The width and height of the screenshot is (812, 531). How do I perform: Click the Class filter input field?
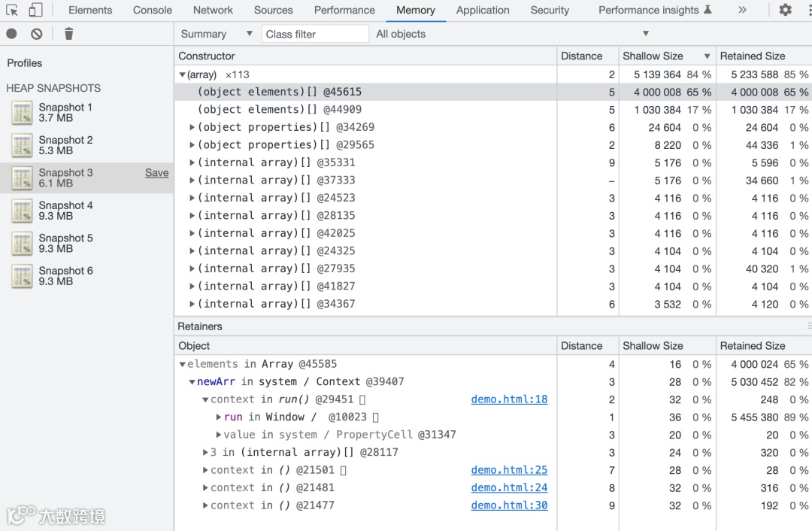coord(315,34)
